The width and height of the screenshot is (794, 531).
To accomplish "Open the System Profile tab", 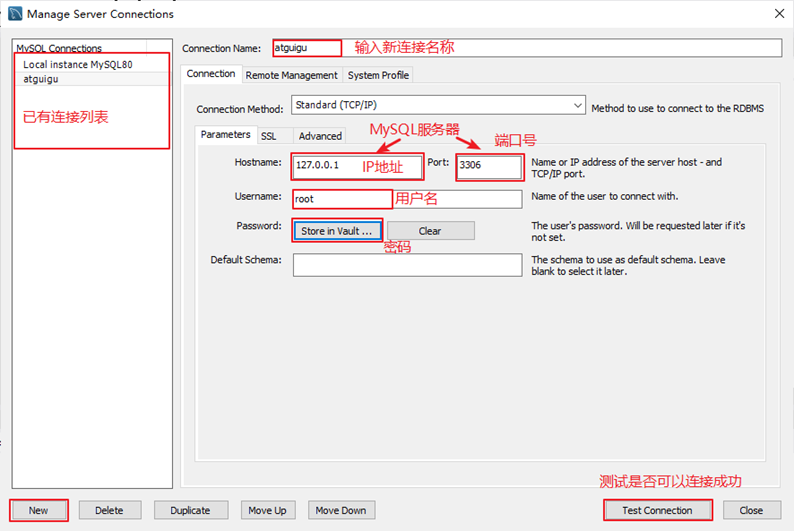I will [x=378, y=75].
